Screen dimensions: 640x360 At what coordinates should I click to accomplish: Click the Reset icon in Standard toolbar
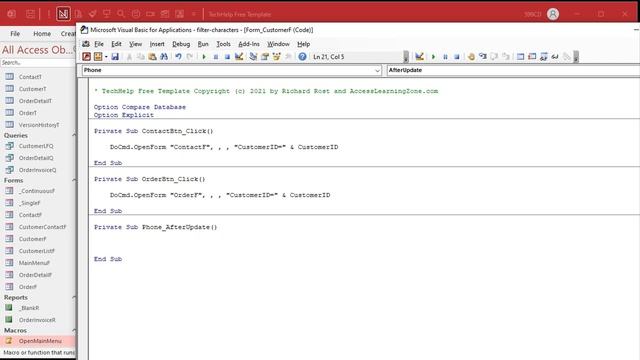pyautogui.click(x=227, y=57)
